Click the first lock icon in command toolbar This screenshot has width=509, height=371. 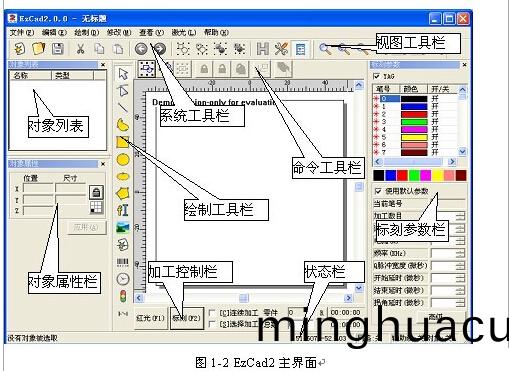(x=204, y=69)
